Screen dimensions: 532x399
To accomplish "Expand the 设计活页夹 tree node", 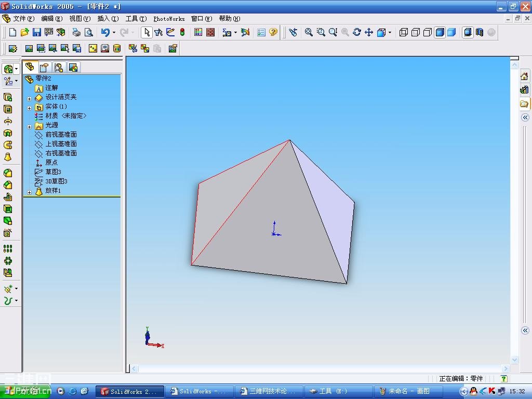I will pyautogui.click(x=29, y=99).
